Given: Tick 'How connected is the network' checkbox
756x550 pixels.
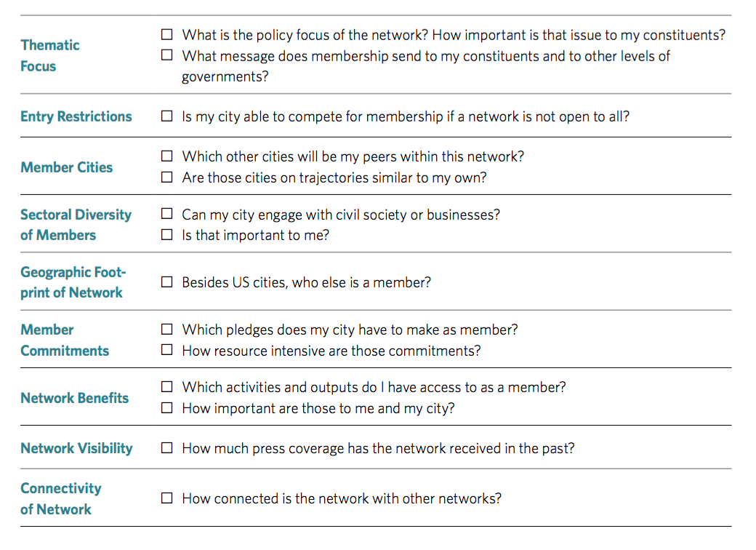Looking at the screenshot, I should click(166, 498).
